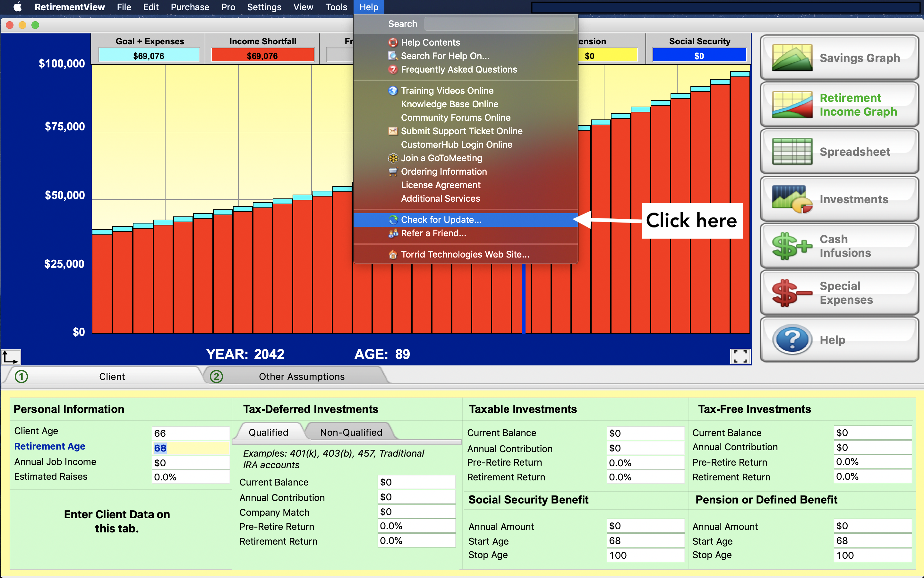Open the Cash Infusions panel
The width and height of the screenshot is (924, 578).
coord(839,246)
